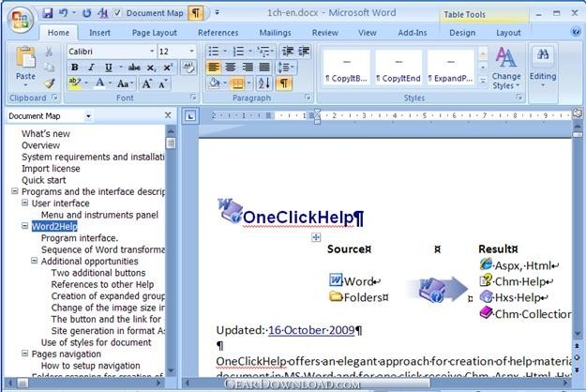Click Word help question mark icon
The height and width of the screenshot is (392, 586).
[x=576, y=32]
